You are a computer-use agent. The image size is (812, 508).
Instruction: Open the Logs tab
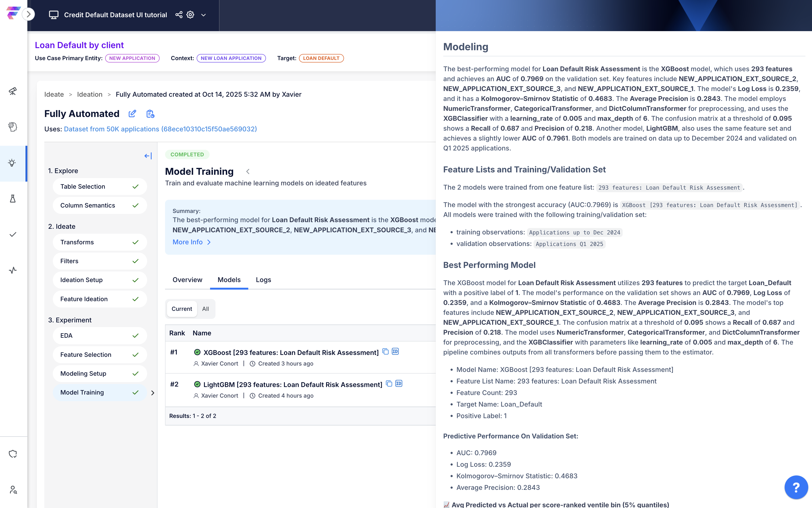pos(263,279)
